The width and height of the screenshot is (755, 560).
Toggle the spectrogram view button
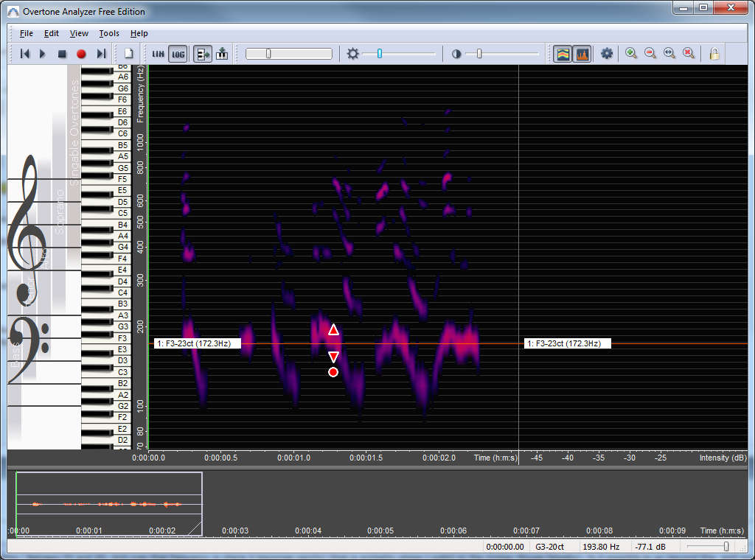tap(563, 54)
